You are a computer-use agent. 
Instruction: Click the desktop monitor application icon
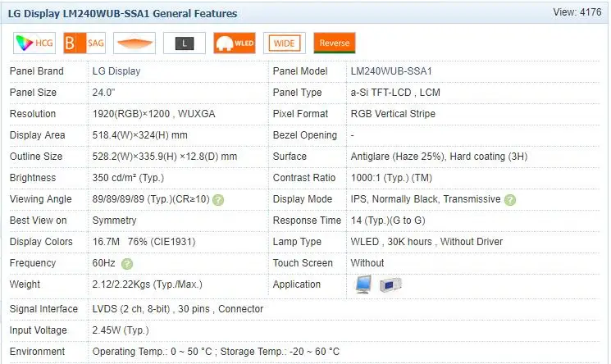point(363,284)
